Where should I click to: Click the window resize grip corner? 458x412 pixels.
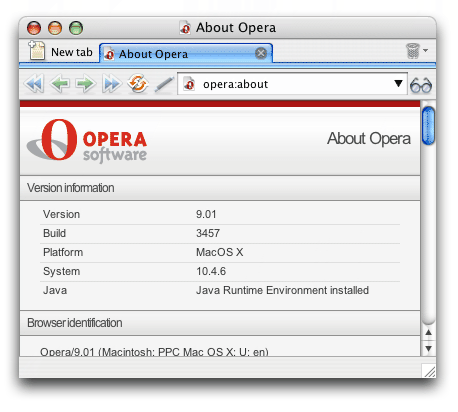pos(429,371)
